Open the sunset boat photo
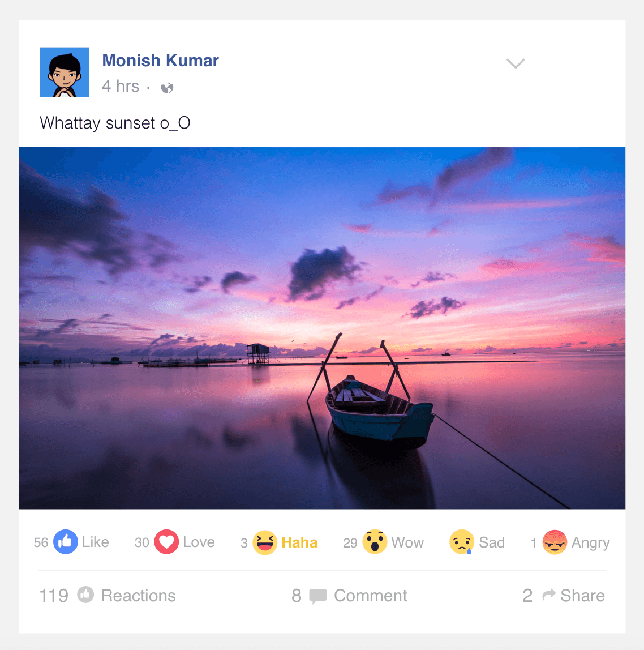The width and height of the screenshot is (644, 650). [x=322, y=328]
